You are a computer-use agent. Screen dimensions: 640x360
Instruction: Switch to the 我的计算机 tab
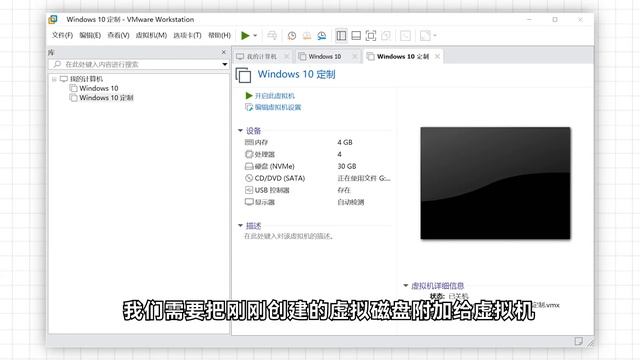[x=261, y=57]
